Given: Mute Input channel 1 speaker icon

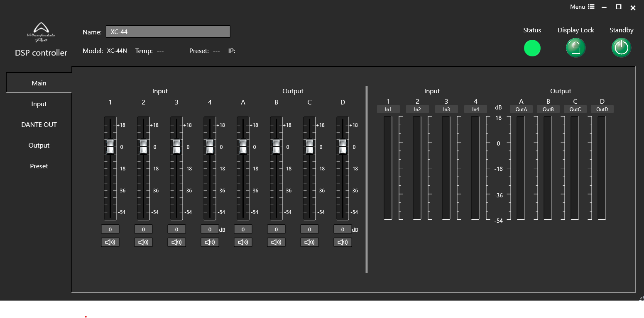Looking at the screenshot, I should (x=110, y=243).
